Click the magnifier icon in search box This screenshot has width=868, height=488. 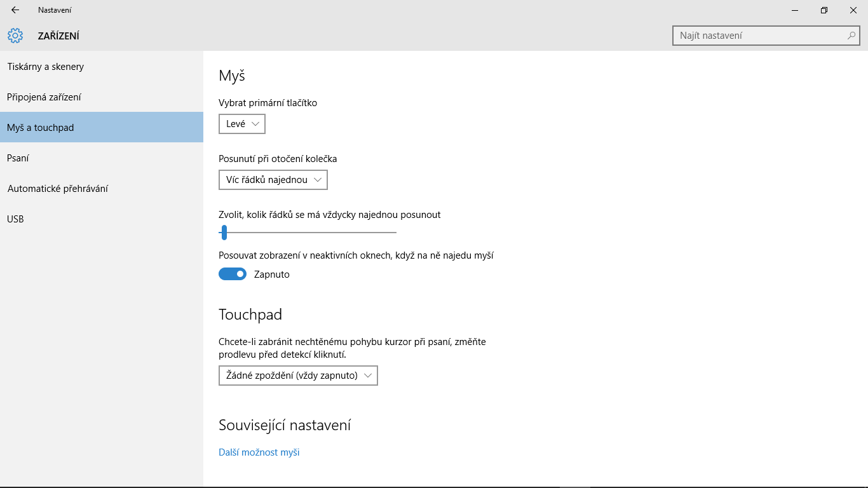coord(851,36)
